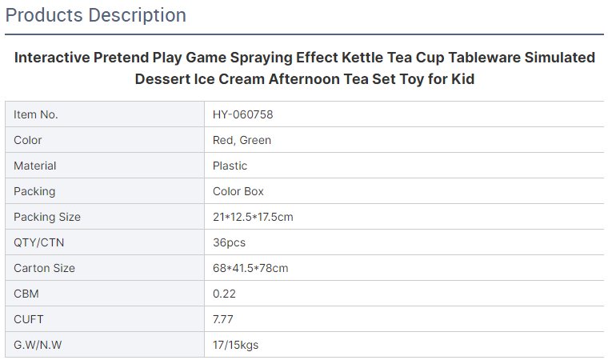
Task: Click the CUFT value 7.77
Action: click(x=223, y=319)
